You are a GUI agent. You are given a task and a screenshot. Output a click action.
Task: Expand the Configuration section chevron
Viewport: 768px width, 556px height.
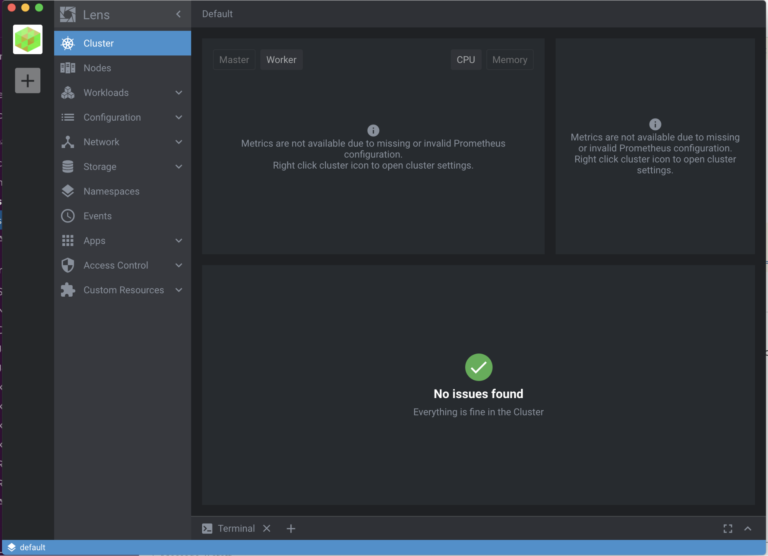(179, 117)
